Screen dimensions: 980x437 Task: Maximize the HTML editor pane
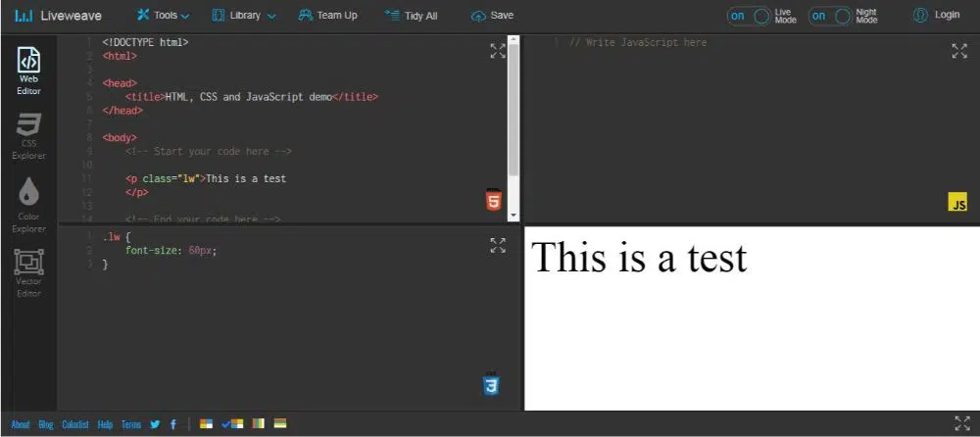click(498, 51)
